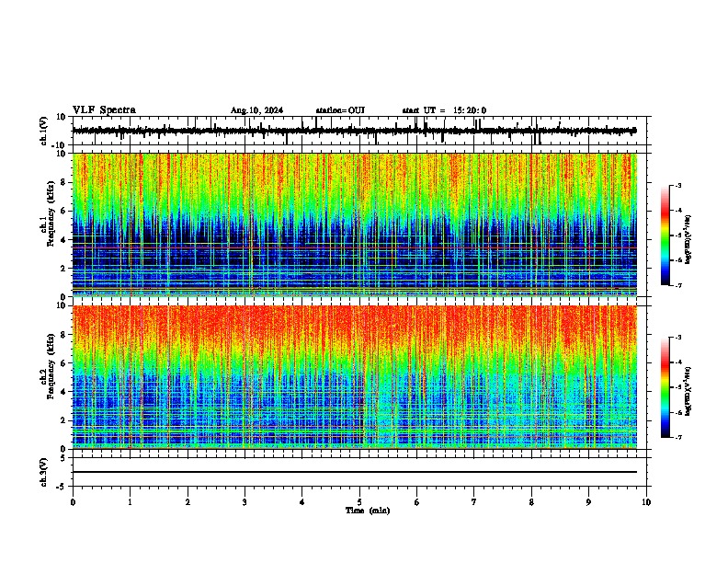The image size is (728, 563).
Task: Click inside the ch.2 frequency spectrogram plot
Action: point(355,377)
